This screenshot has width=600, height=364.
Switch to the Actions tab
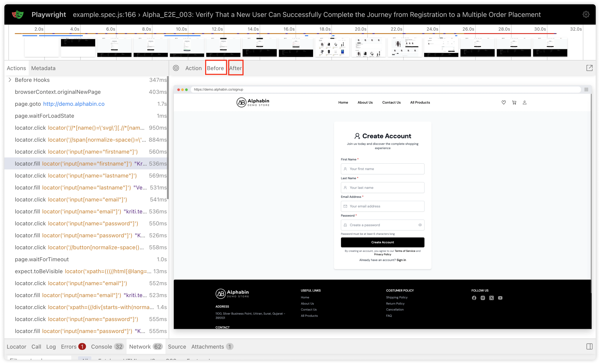16,68
